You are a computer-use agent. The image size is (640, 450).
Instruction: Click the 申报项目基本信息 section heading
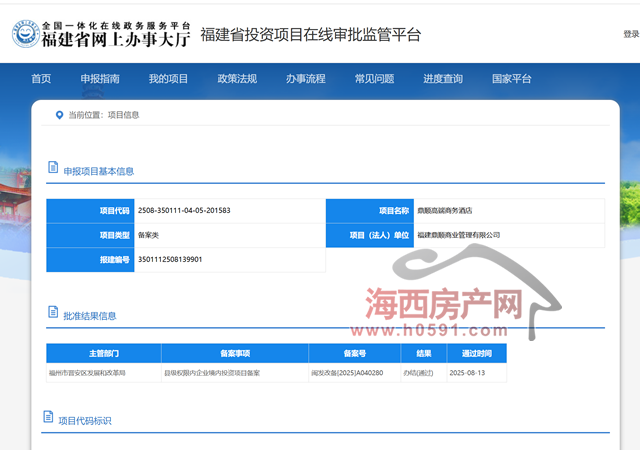(99, 172)
